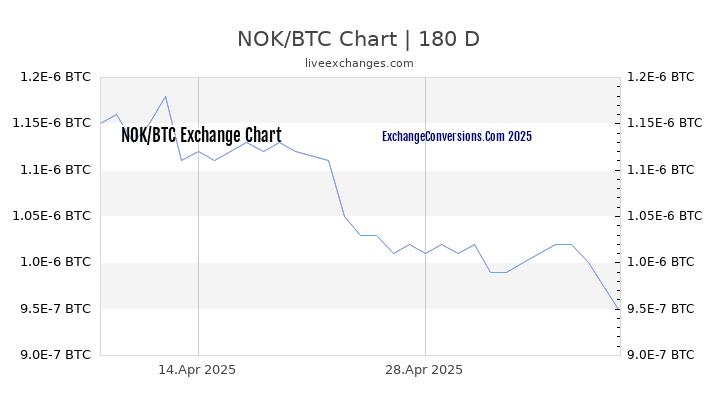Click the right 9.0E-7 BTC axis label
Image resolution: width=720 pixels, height=405 pixels.
point(661,354)
